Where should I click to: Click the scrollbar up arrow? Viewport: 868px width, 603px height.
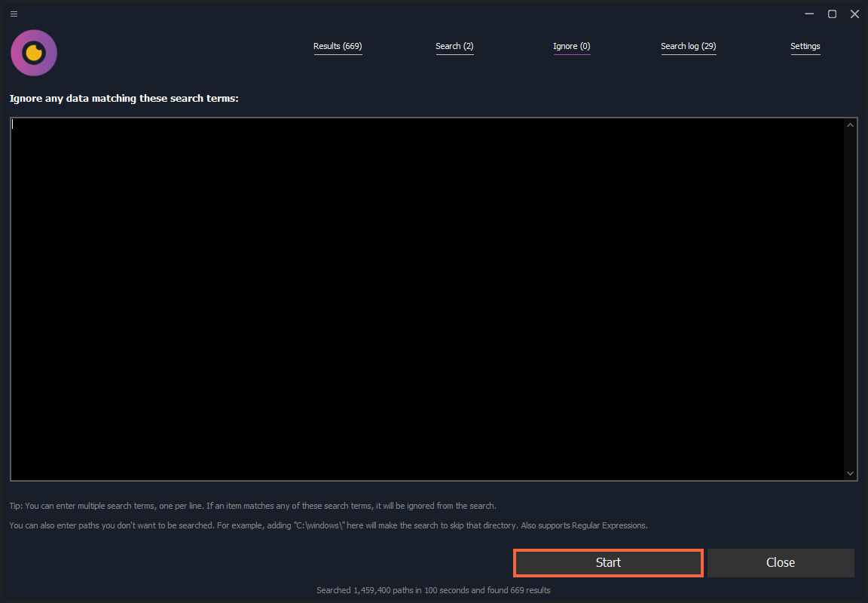pyautogui.click(x=850, y=124)
